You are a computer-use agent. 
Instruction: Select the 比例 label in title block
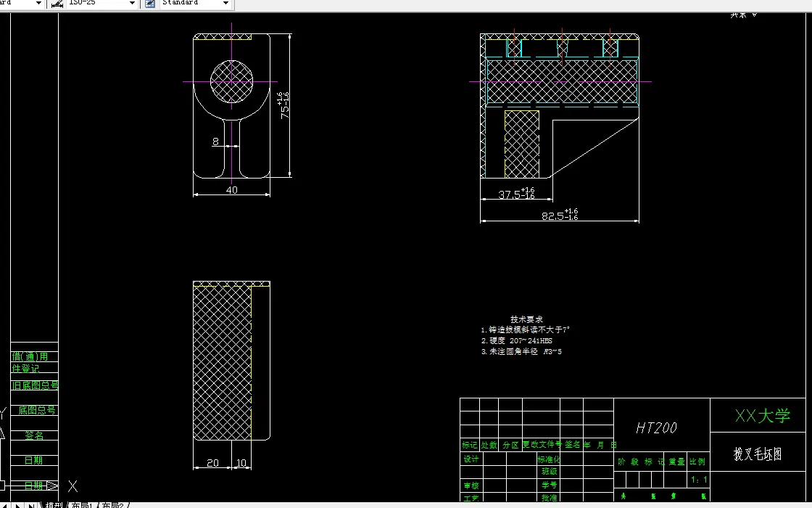click(x=697, y=462)
